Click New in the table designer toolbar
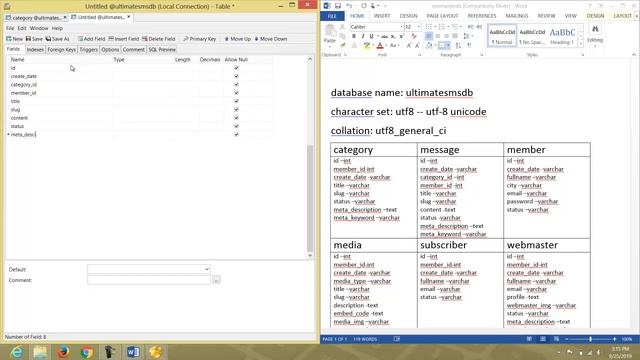Image resolution: width=640 pixels, height=360 pixels. coord(14,39)
